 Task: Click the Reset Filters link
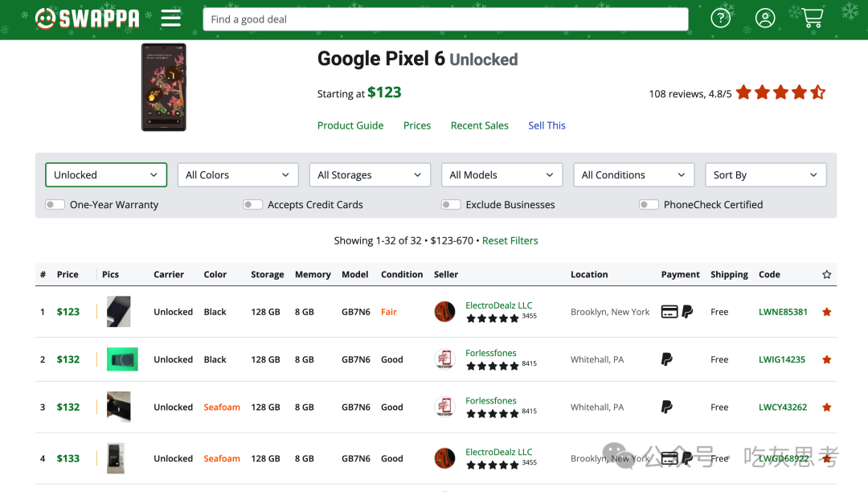[x=510, y=240]
